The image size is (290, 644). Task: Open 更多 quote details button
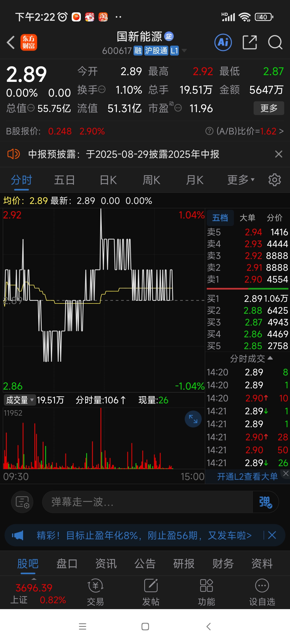[269, 108]
